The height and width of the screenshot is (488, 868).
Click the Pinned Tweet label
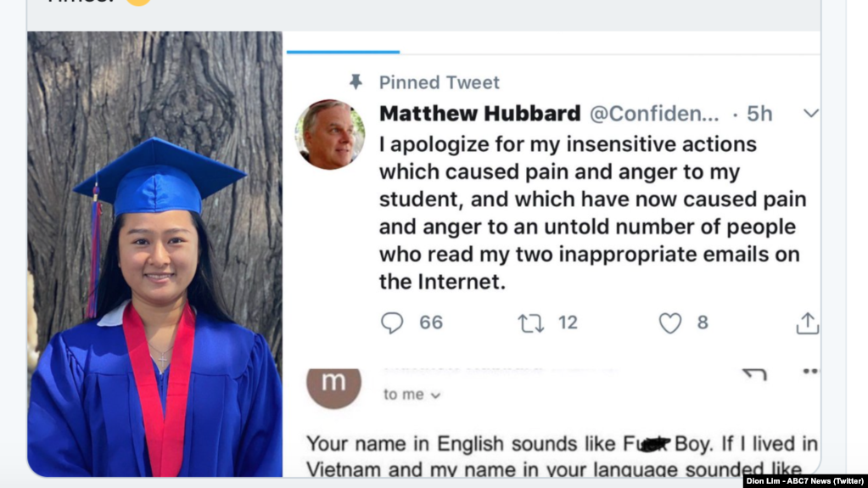click(x=439, y=82)
